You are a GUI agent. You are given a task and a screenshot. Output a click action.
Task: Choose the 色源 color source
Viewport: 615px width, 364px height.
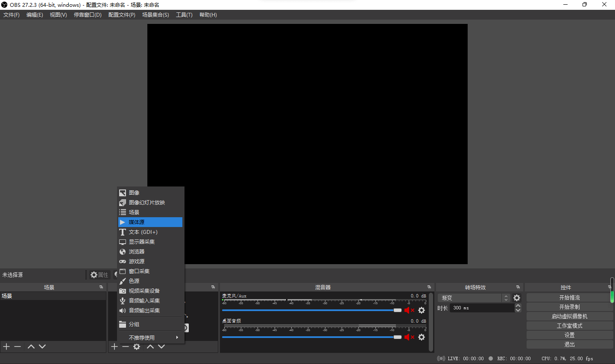pos(150,281)
